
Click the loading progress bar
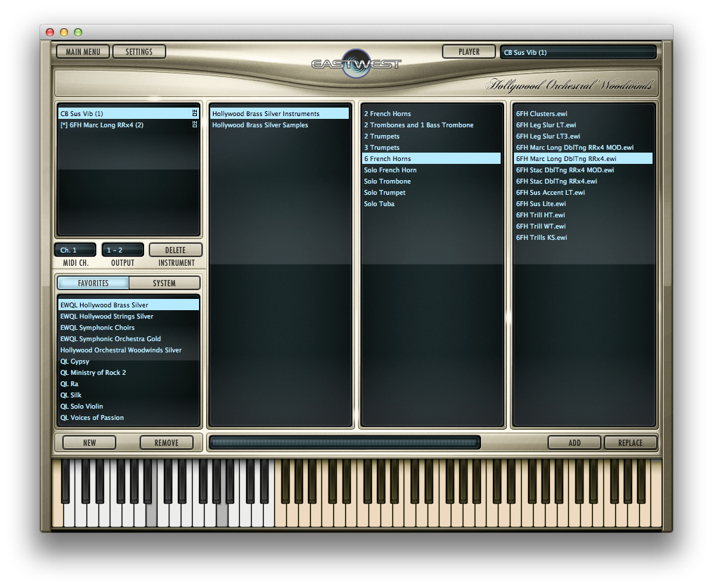point(345,442)
